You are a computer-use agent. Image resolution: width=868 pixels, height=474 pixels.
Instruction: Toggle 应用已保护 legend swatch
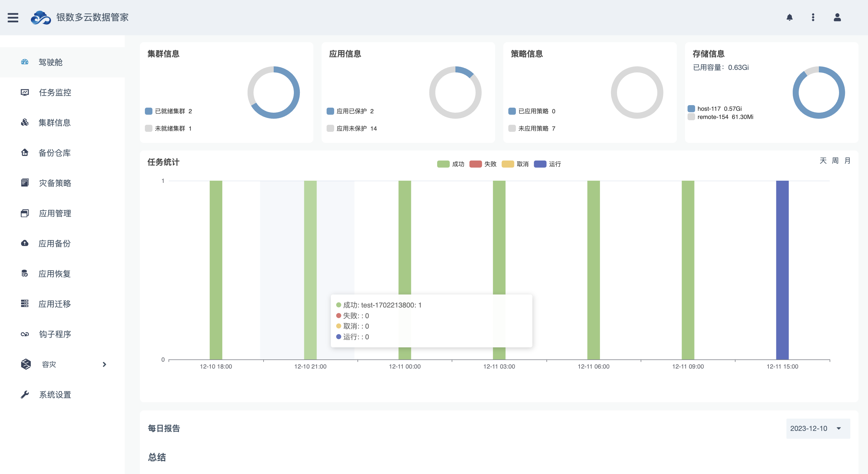(x=330, y=111)
